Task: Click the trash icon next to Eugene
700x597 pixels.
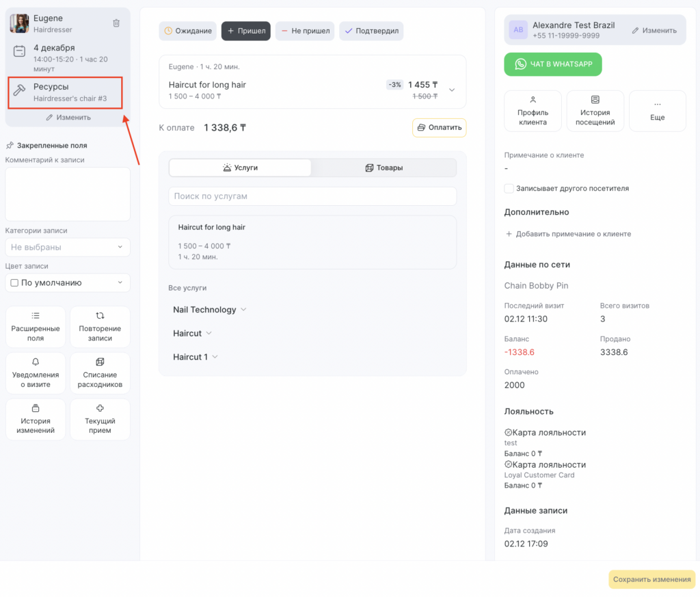Action: [116, 23]
